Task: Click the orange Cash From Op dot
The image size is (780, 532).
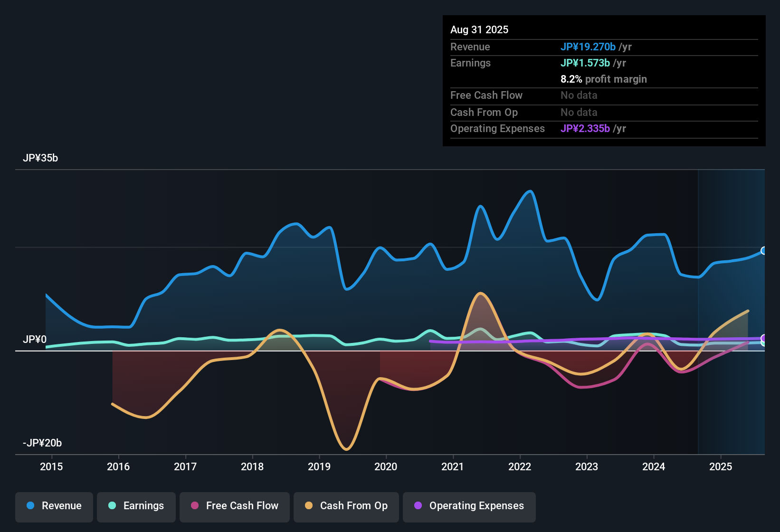Action: [x=309, y=506]
